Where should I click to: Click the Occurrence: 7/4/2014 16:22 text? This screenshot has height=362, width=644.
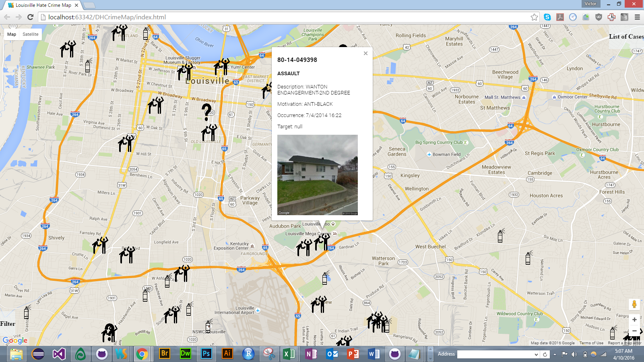coord(309,115)
